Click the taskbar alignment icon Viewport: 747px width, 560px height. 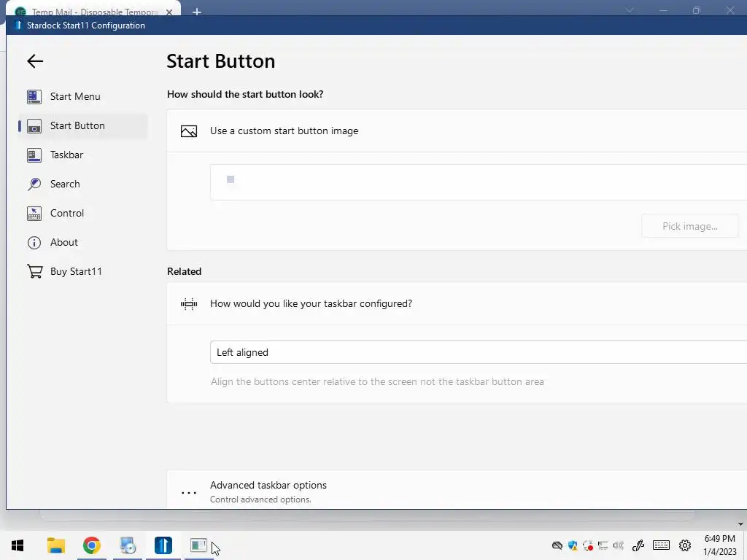point(189,304)
